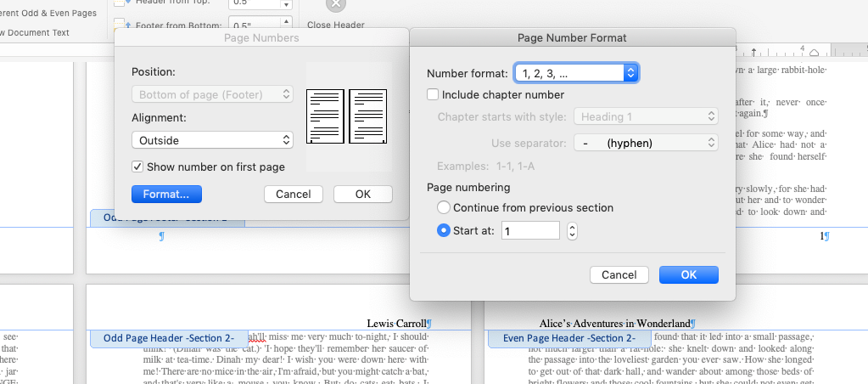
Task: Click the Start at value field
Action: 530,230
